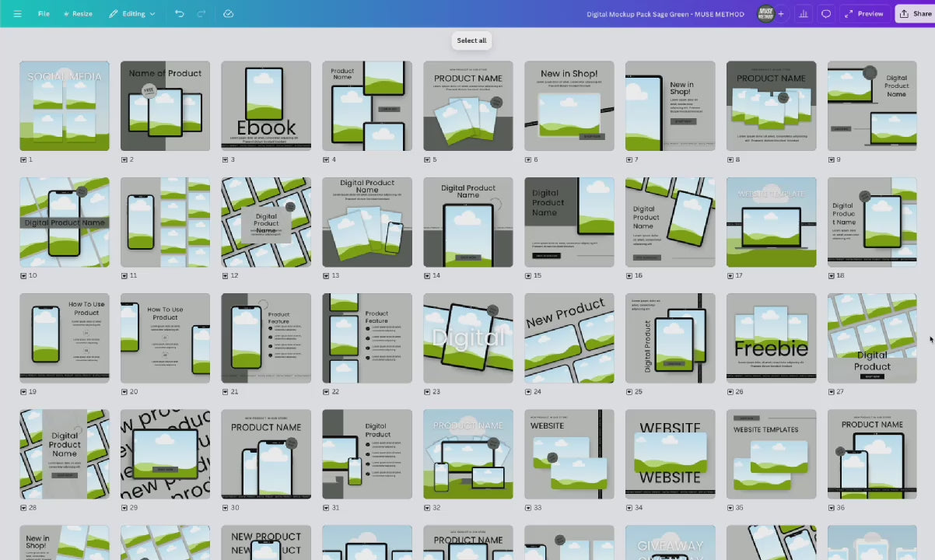
Task: Click the notes icon beside page 18
Action: click(832, 275)
